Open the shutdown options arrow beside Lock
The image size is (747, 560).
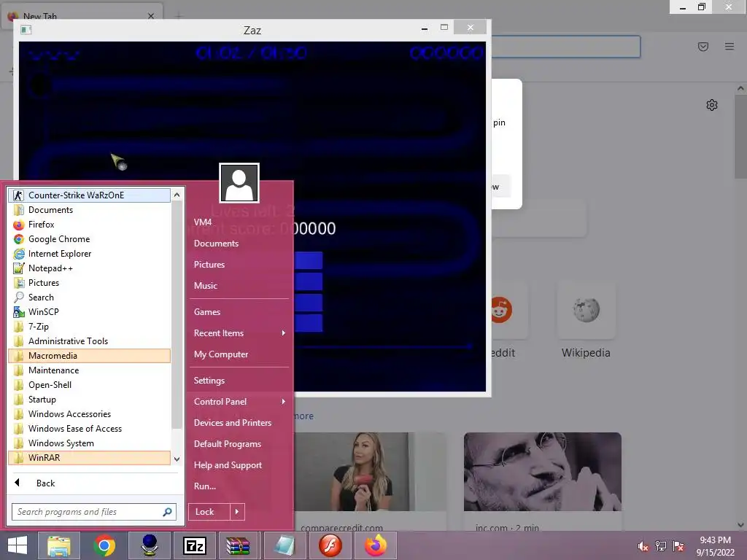[x=237, y=512]
